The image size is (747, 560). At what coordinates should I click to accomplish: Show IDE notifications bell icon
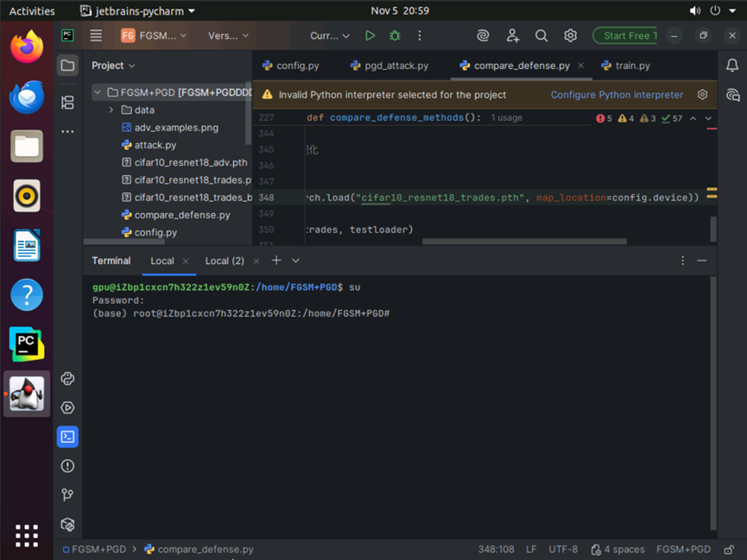[x=732, y=66]
